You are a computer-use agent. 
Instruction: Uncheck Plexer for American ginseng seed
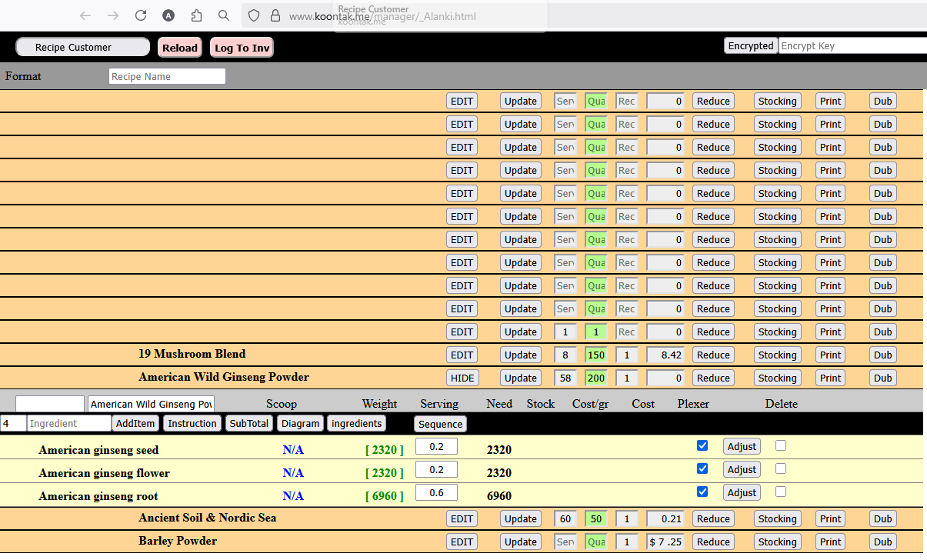coord(702,445)
